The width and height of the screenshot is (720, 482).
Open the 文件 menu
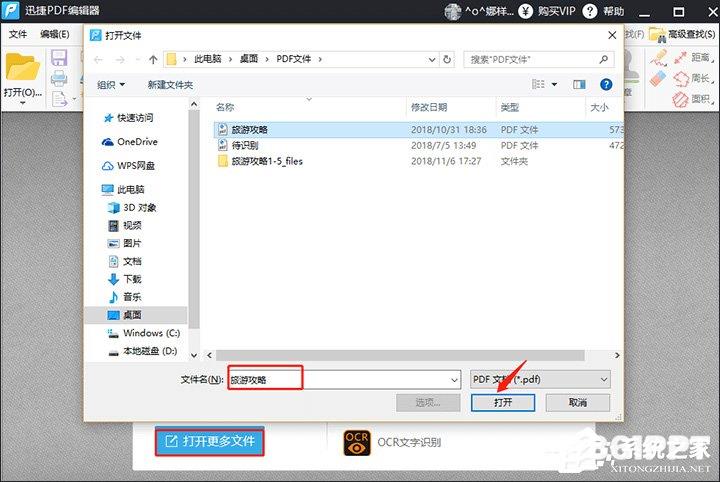pyautogui.click(x=18, y=34)
